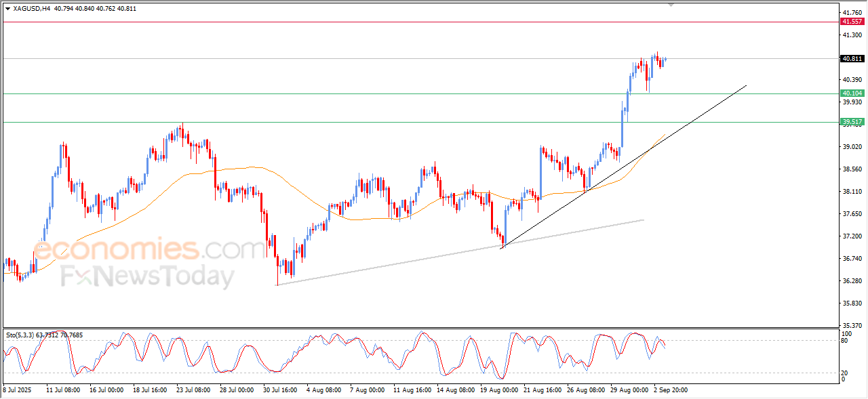This screenshot has height=399, width=868.
Task: Click the XAGUSD,H4 symbol label
Action: 31,9
